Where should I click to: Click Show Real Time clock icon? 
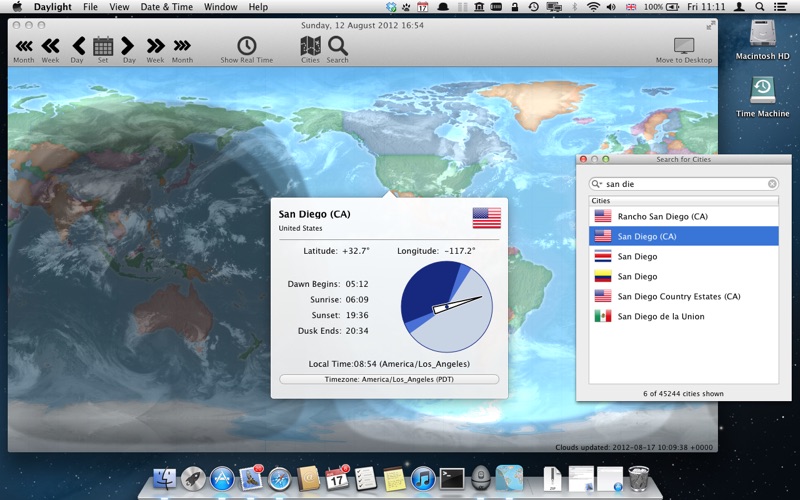coord(246,46)
